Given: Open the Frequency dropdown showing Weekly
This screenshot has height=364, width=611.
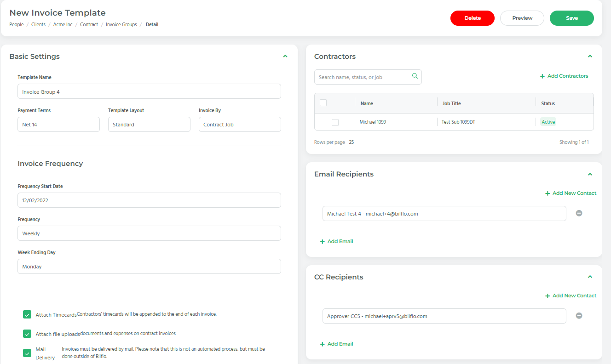Looking at the screenshot, I should 149,233.
